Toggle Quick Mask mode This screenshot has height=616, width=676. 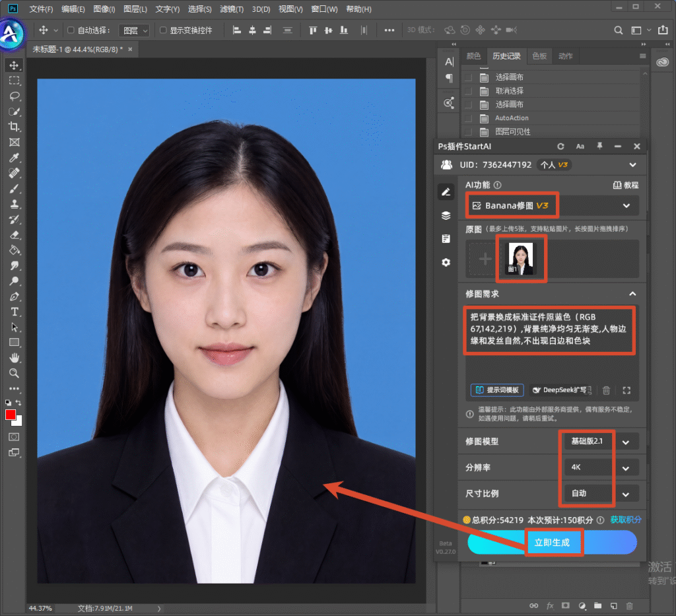pos(15,437)
